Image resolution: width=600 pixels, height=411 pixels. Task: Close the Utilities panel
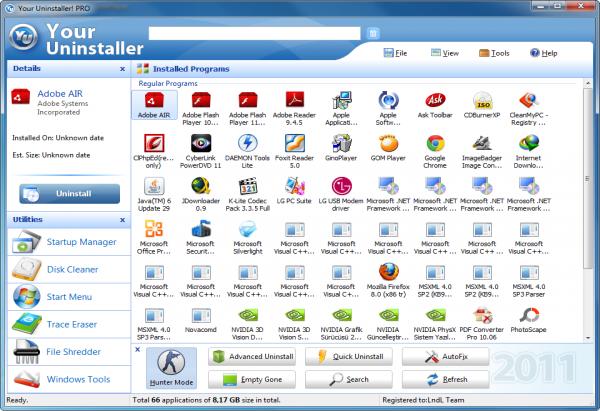(122, 220)
